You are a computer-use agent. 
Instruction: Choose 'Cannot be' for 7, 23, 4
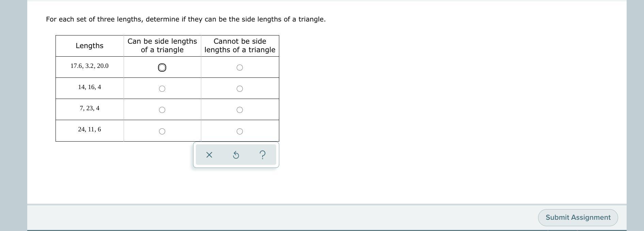tap(240, 110)
